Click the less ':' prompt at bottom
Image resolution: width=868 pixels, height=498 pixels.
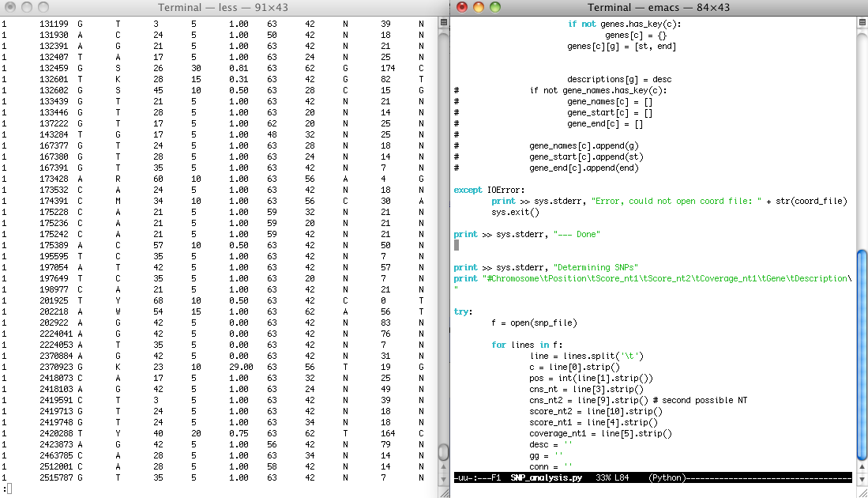(5, 489)
